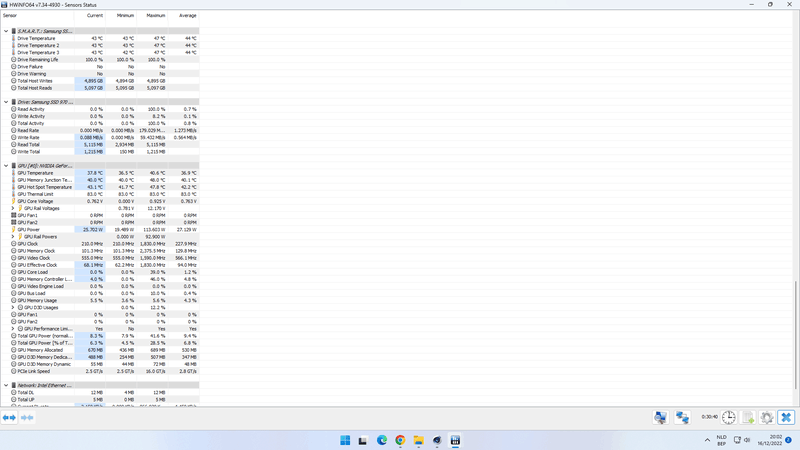Open the remote network computers icon
800x450 pixels.
pyautogui.click(x=682, y=417)
